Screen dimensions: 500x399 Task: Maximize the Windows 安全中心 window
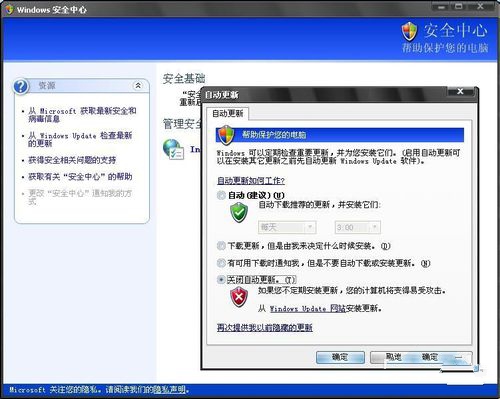coord(459,6)
